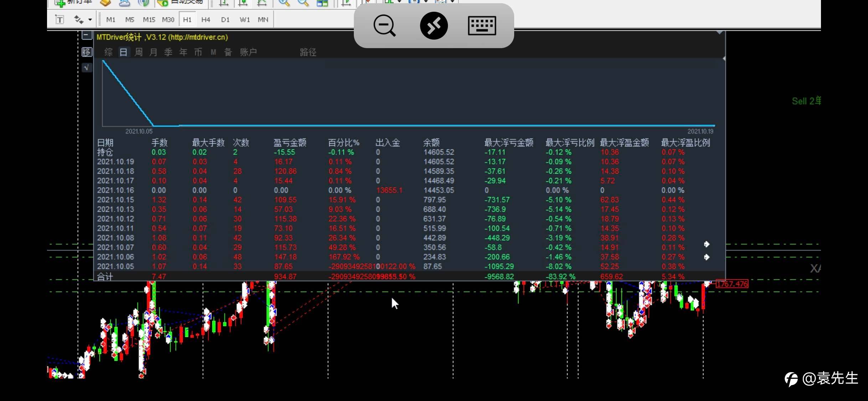
Task: Toggle the √ checkmark box on panel
Action: click(x=87, y=67)
